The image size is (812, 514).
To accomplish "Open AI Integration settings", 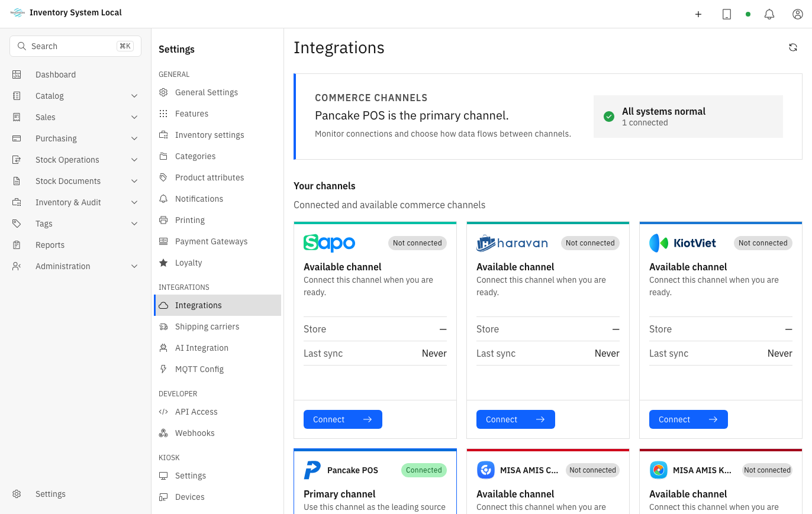I will pyautogui.click(x=217, y=348).
